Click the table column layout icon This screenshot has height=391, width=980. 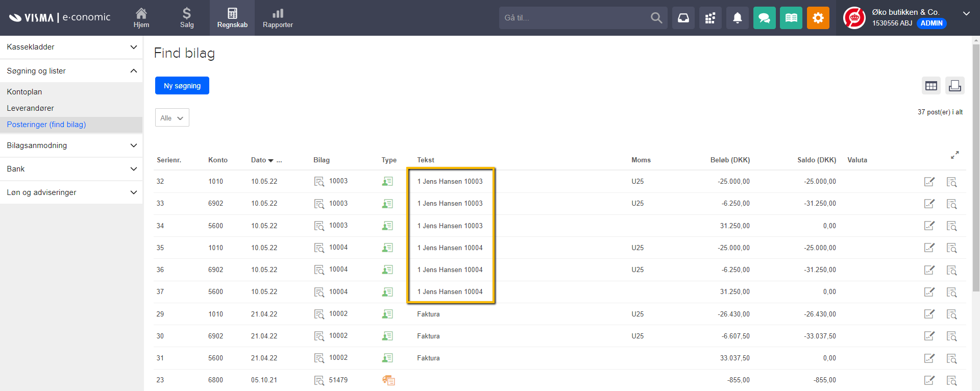tap(931, 86)
